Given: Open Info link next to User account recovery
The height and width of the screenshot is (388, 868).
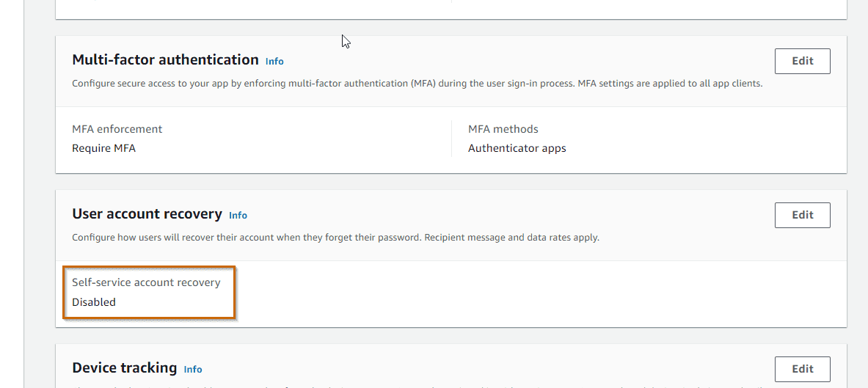Looking at the screenshot, I should (238, 216).
